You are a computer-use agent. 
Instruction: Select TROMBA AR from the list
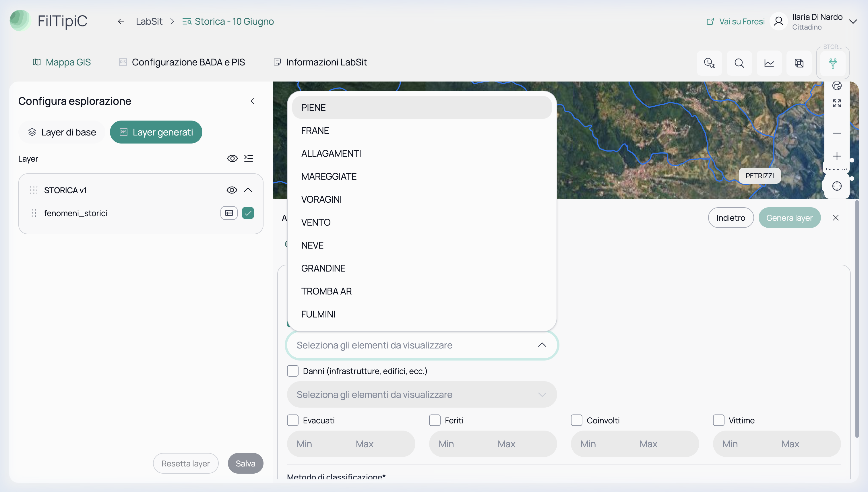pos(422,291)
